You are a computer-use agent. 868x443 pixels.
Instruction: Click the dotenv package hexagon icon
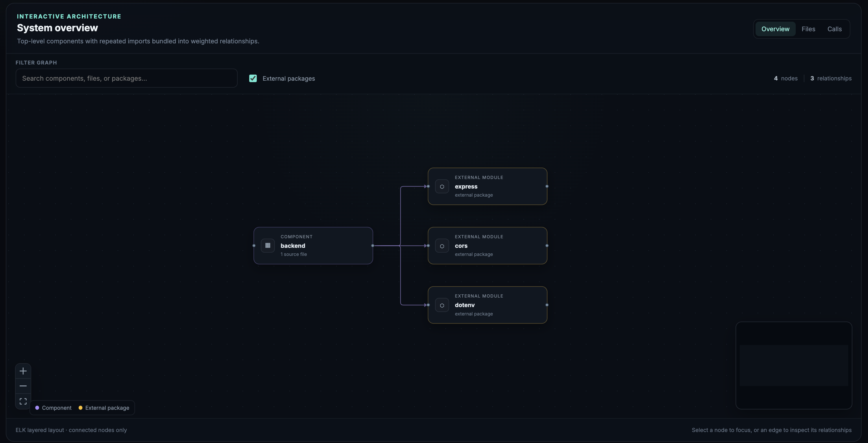[442, 305]
